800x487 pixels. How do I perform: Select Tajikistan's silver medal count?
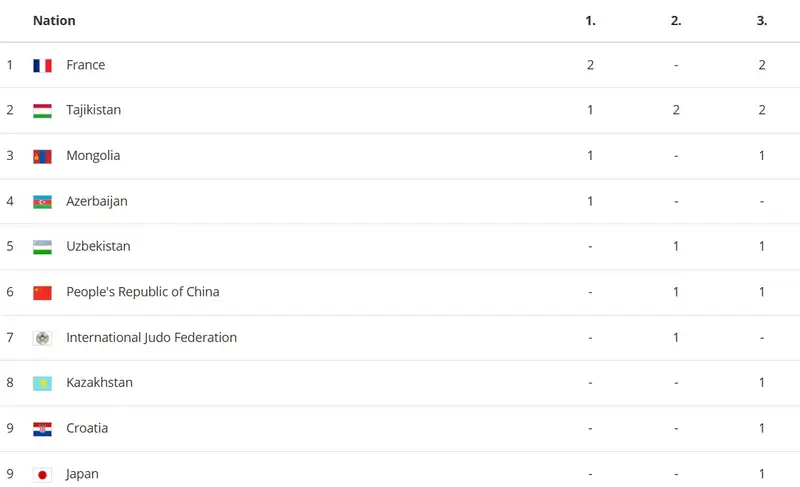click(x=676, y=110)
